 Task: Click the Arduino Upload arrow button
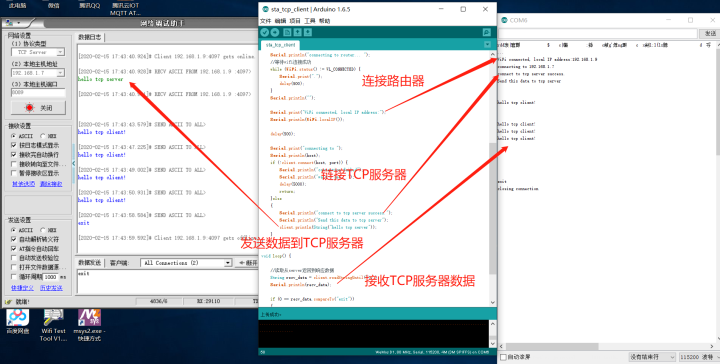tap(275, 32)
